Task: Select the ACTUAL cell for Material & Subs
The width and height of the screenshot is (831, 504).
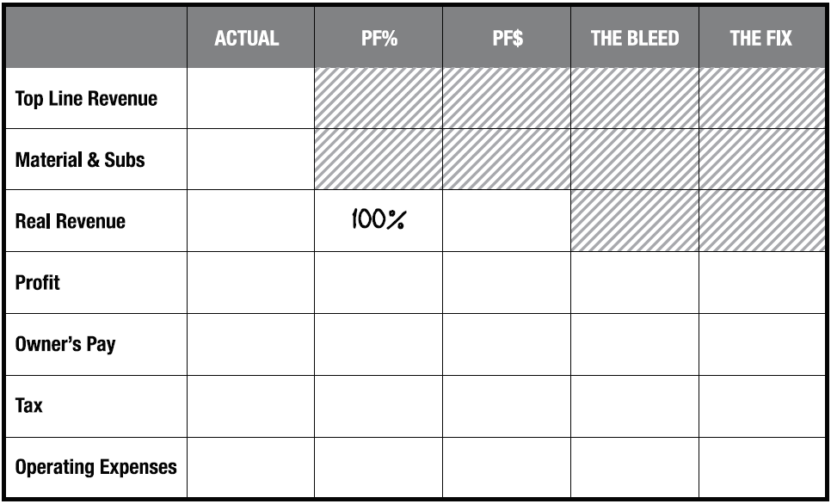Action: tap(250, 160)
